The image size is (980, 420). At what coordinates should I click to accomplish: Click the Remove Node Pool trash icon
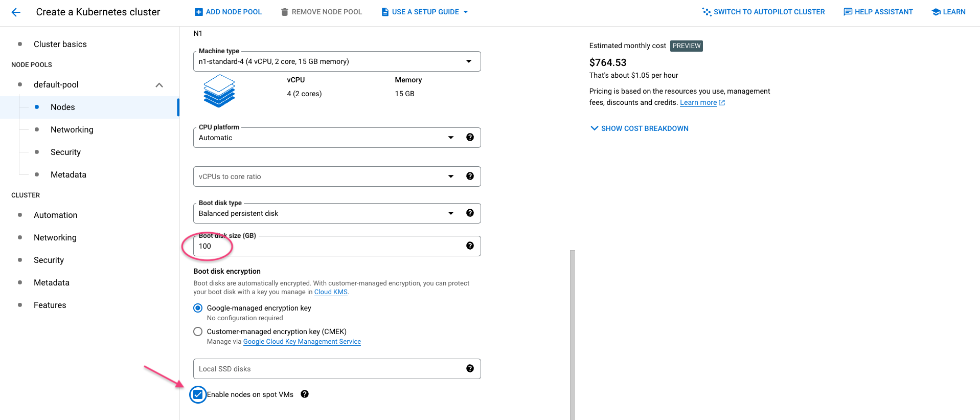pyautogui.click(x=285, y=12)
